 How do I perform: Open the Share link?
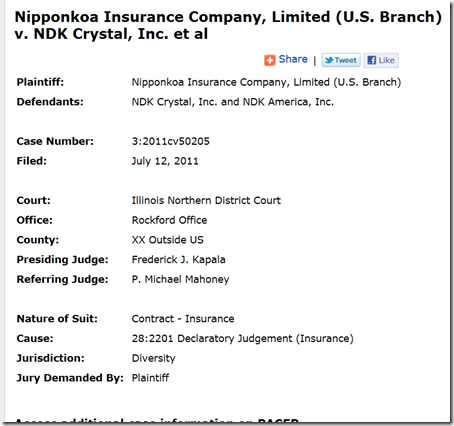pyautogui.click(x=293, y=59)
